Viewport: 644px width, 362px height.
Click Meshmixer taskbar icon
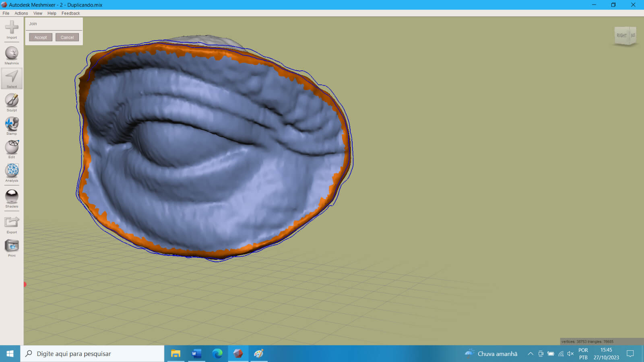(238, 354)
